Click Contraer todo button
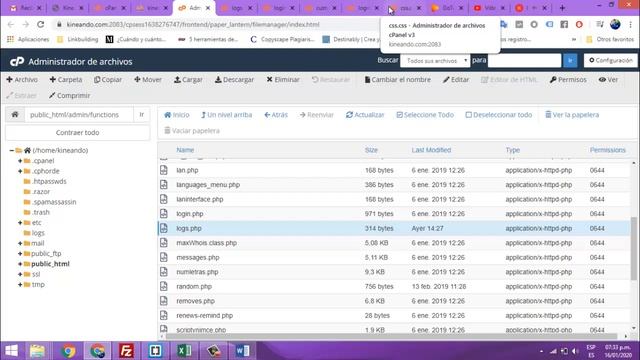 tap(78, 133)
